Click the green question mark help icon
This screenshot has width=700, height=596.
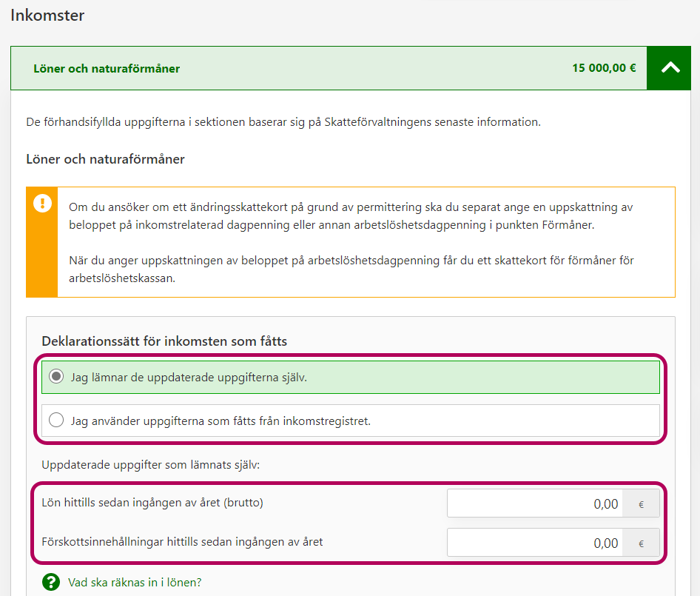(50, 582)
